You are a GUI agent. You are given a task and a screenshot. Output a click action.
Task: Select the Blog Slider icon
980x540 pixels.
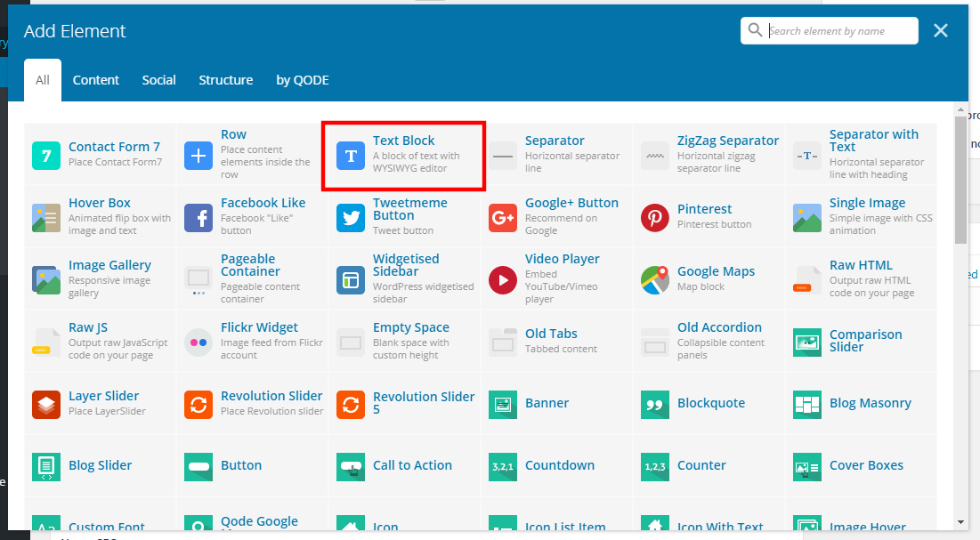click(x=46, y=466)
